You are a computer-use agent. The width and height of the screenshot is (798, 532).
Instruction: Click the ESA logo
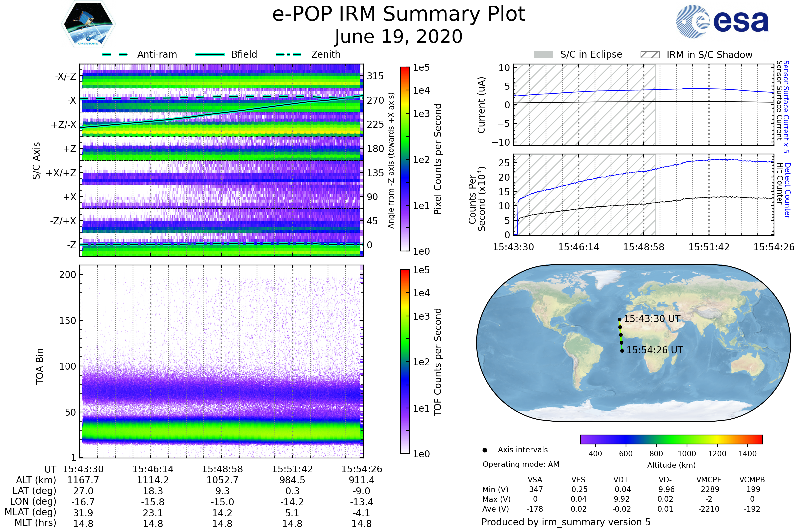point(723,21)
